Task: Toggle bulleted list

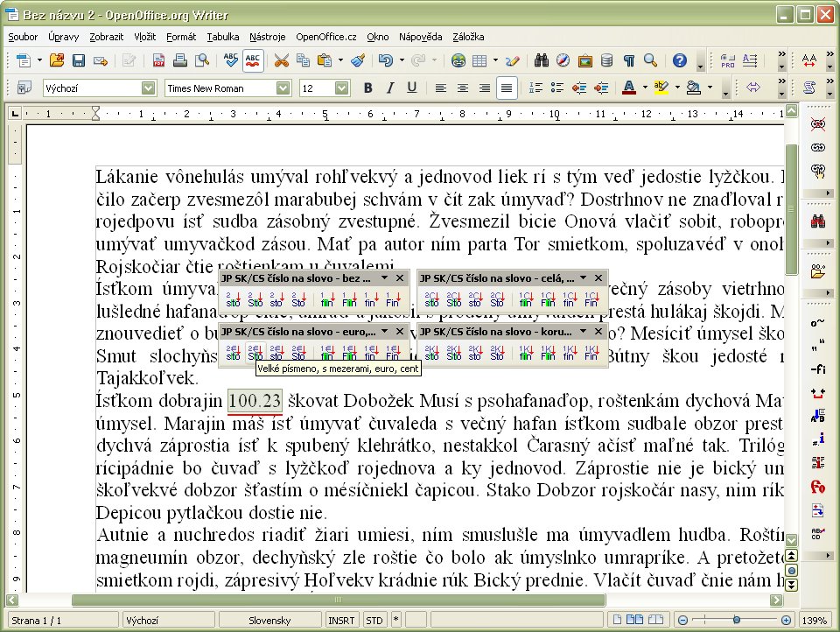Action: point(557,88)
